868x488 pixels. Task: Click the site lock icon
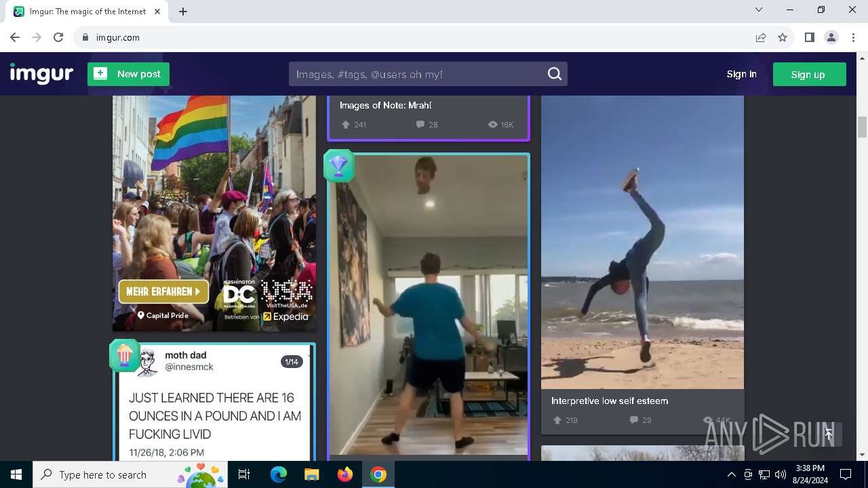click(85, 37)
